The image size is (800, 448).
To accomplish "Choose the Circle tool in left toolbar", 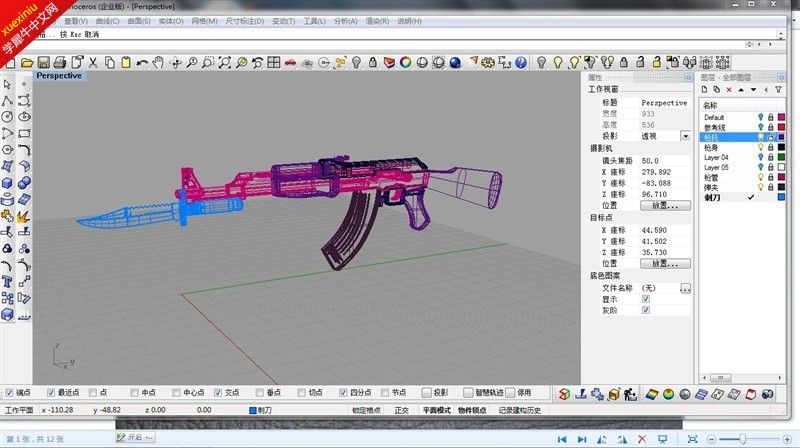I will click(7, 117).
